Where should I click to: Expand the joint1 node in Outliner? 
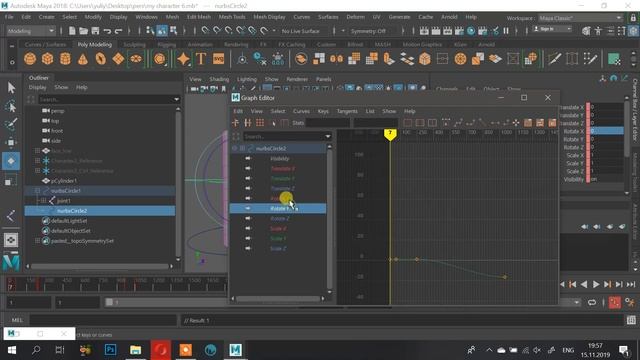pos(44,201)
